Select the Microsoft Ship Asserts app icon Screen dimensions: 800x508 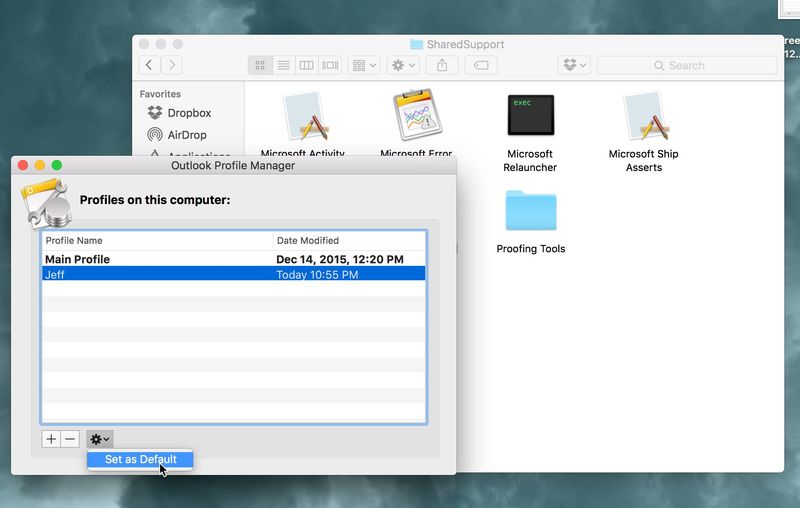pyautogui.click(x=645, y=116)
